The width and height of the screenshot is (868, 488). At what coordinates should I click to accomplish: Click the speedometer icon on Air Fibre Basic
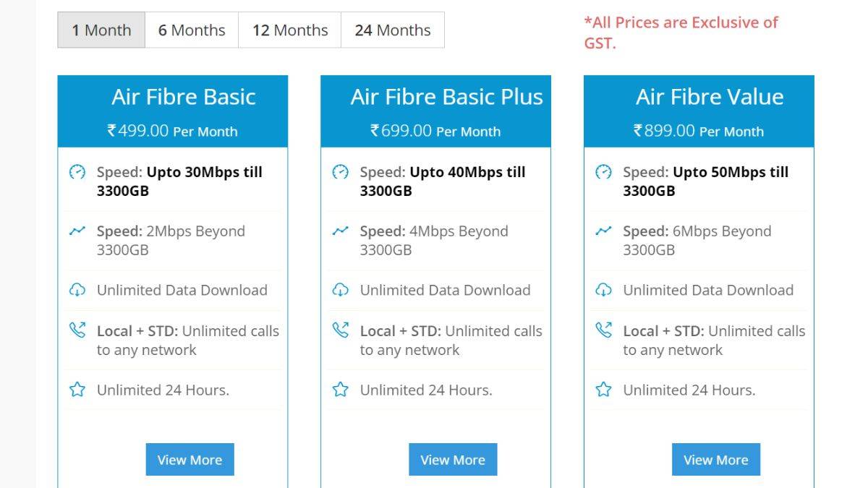click(x=78, y=173)
